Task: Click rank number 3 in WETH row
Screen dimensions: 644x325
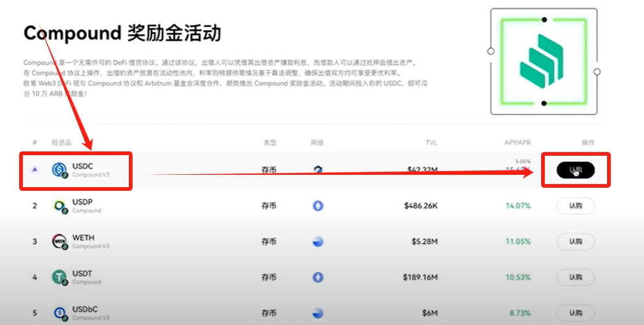Action: (x=35, y=242)
